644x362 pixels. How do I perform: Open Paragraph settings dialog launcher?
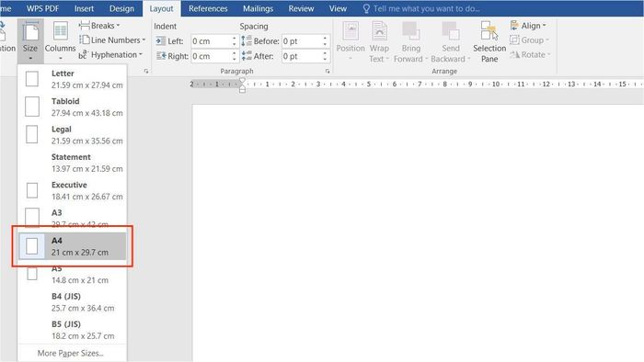328,71
